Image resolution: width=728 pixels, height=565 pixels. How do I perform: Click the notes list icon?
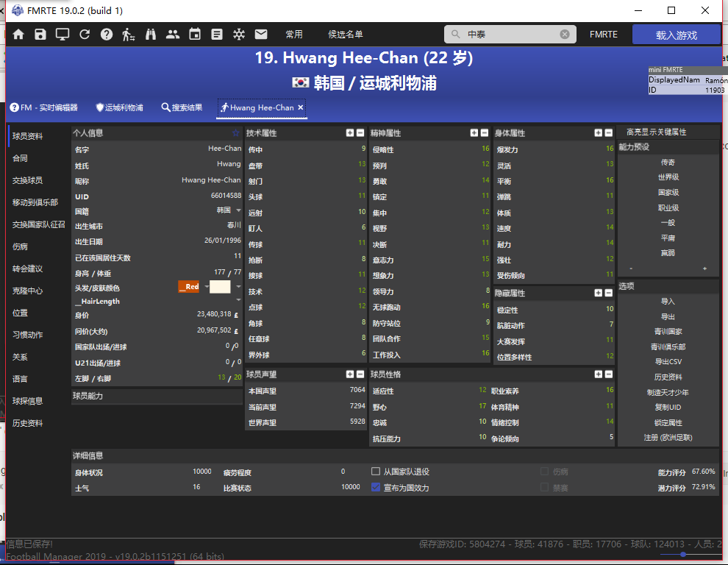pyautogui.click(x=217, y=35)
